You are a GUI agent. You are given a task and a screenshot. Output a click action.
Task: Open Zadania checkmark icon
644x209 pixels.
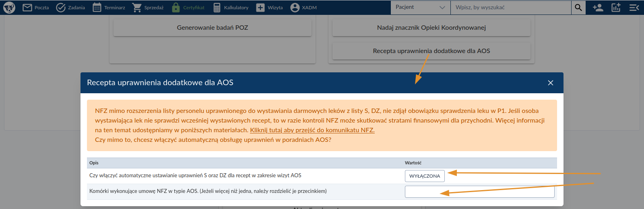pyautogui.click(x=61, y=8)
